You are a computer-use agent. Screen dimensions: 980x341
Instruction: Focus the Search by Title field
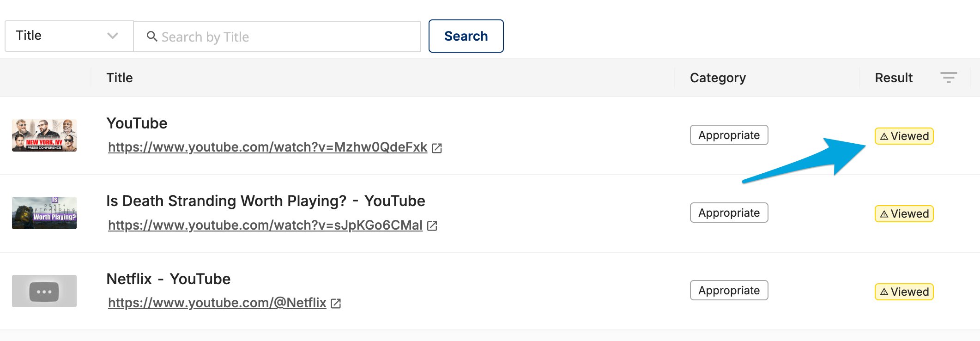277,37
